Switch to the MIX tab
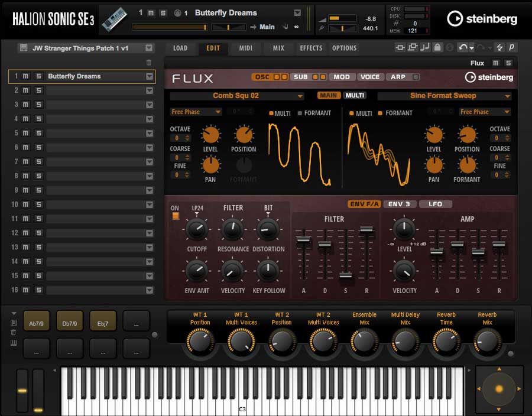This screenshot has height=416, width=532. coord(278,48)
